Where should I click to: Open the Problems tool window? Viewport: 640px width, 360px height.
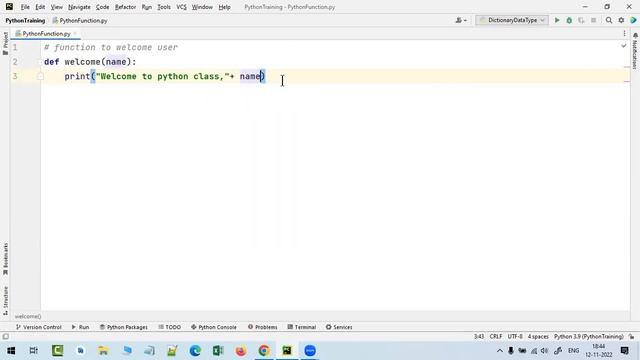point(262,327)
